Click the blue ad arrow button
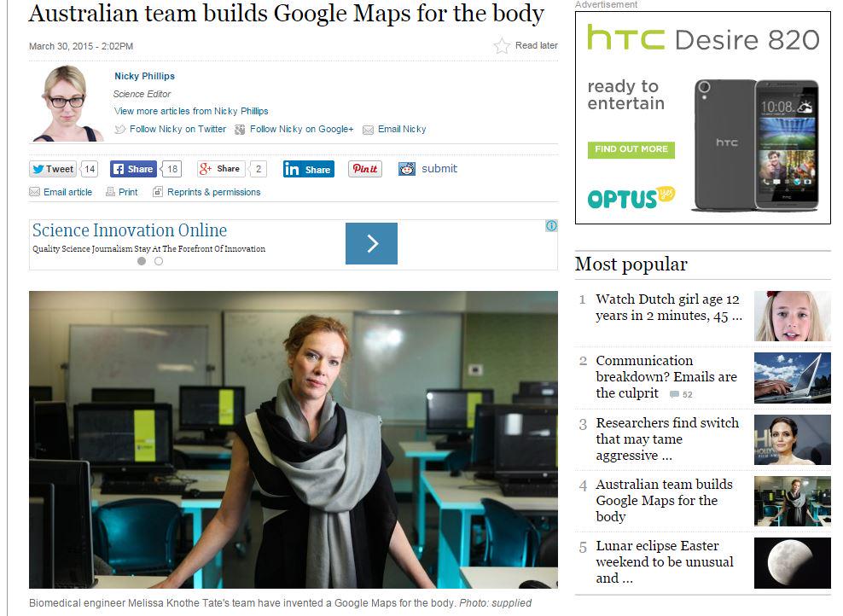This screenshot has width=843, height=616. tap(371, 243)
